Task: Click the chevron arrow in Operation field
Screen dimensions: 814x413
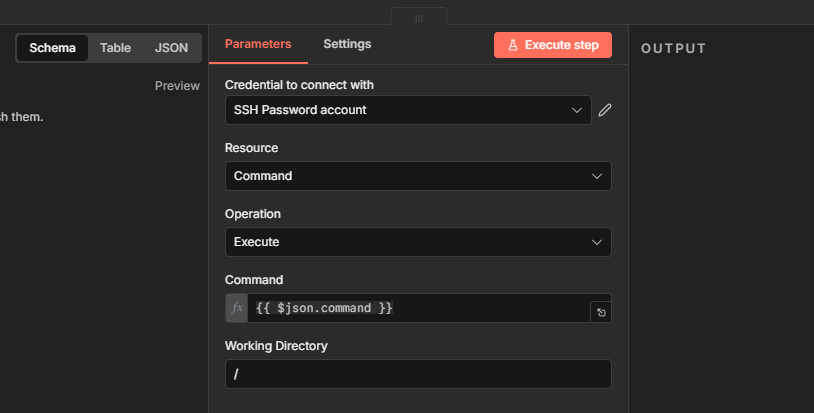Action: (x=596, y=242)
